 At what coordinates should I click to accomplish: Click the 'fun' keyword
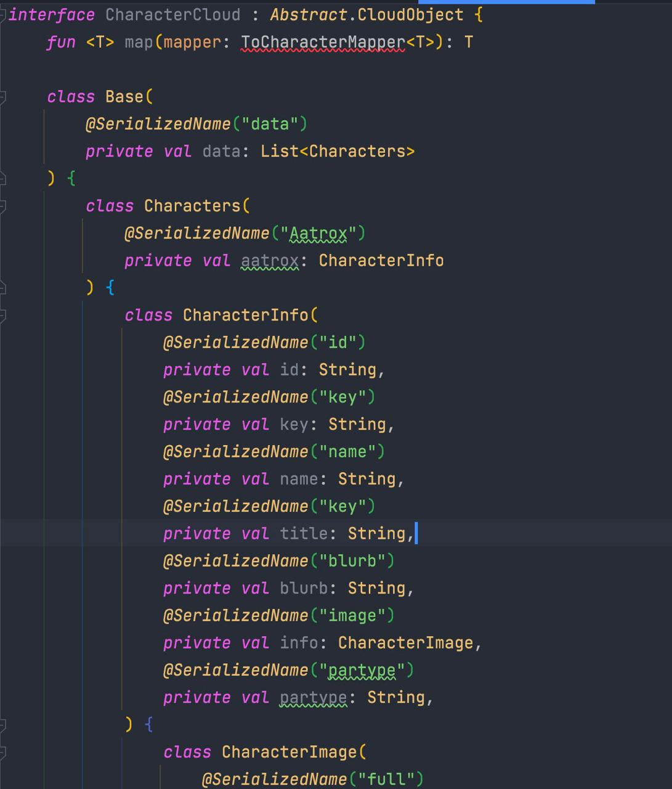(61, 43)
